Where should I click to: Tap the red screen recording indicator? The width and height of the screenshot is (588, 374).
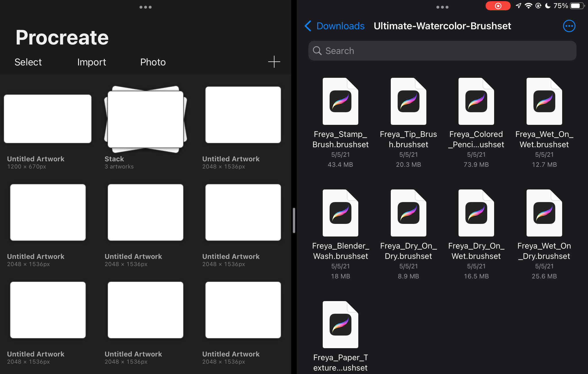498,6
